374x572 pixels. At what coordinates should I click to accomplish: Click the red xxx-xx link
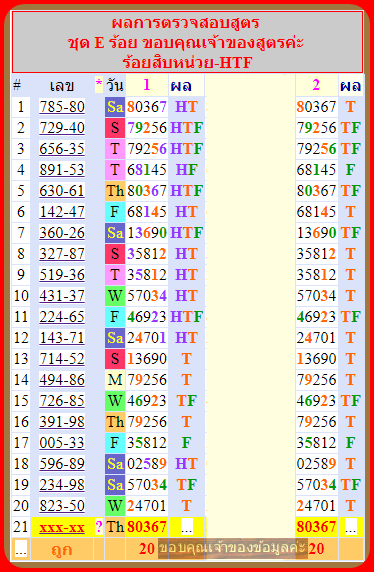[x=62, y=527]
